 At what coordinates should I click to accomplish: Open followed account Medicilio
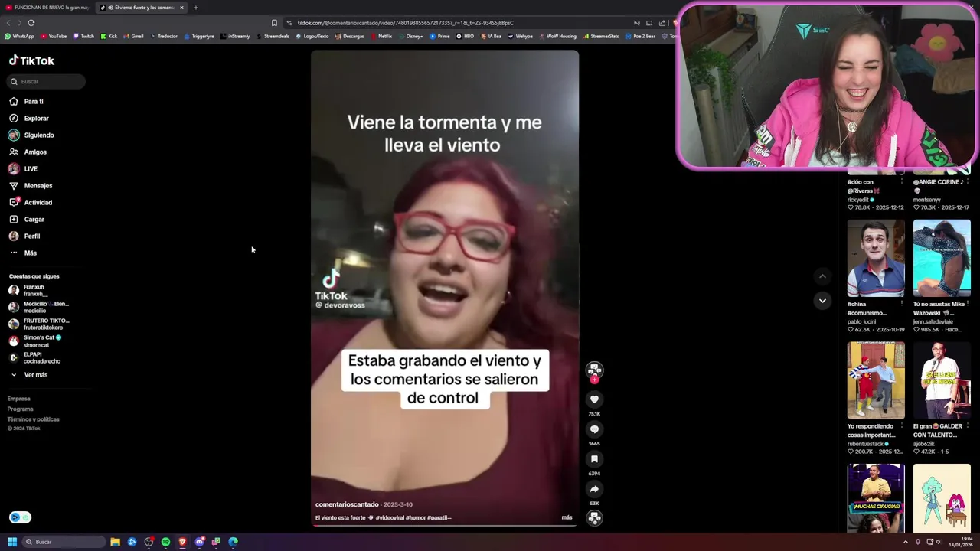[38, 307]
